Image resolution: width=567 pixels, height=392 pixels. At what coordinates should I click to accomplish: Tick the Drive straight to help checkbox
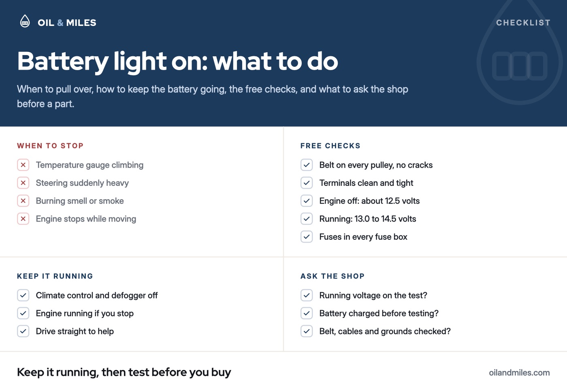(x=23, y=331)
